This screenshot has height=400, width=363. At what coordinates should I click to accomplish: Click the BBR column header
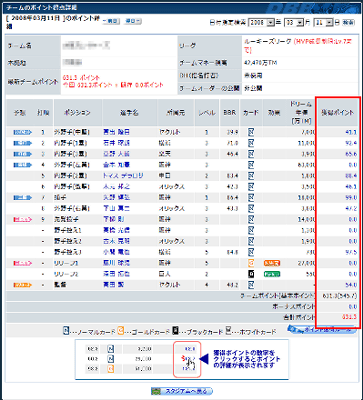229,113
